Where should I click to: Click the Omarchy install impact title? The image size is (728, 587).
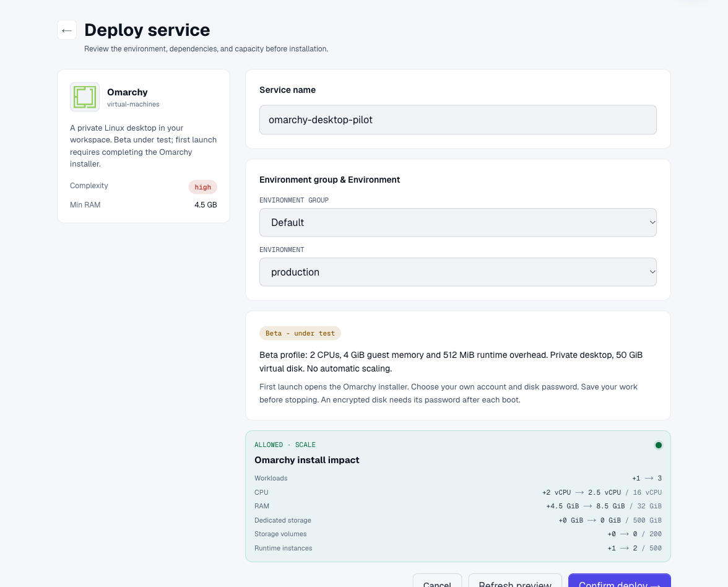click(307, 460)
